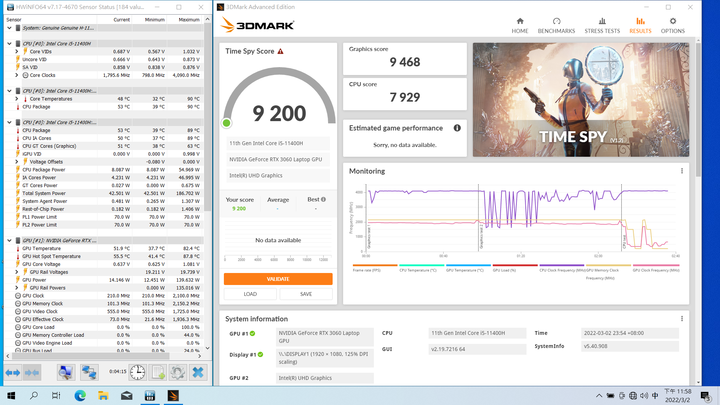Click the SAVE button

pos(306,294)
